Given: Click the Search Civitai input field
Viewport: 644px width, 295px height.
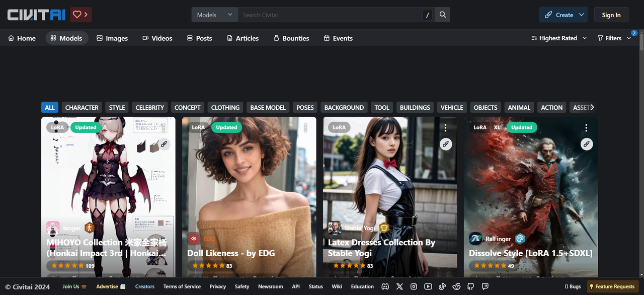Looking at the screenshot, I should [330, 15].
